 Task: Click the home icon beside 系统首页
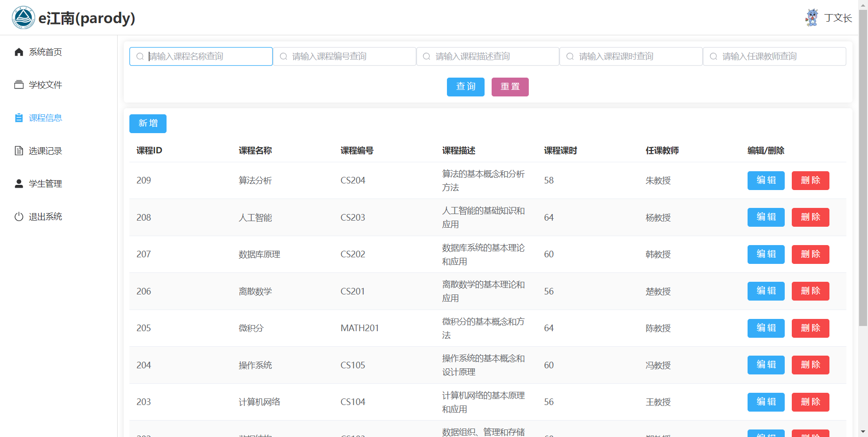[x=19, y=52]
